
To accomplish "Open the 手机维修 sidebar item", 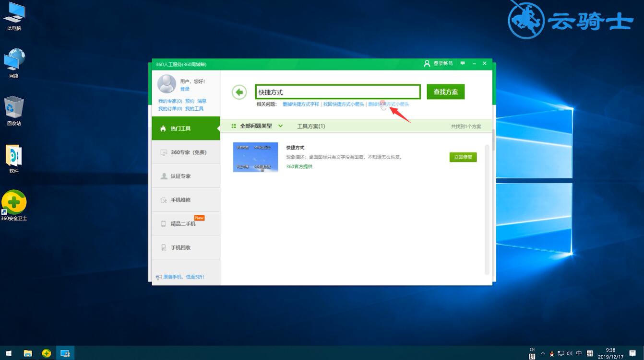I will point(186,200).
